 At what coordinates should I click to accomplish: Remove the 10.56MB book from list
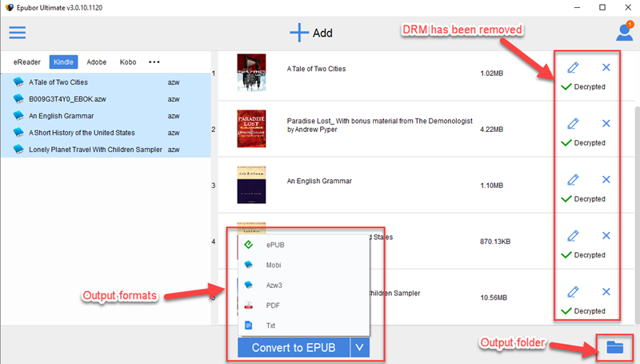[x=606, y=292]
